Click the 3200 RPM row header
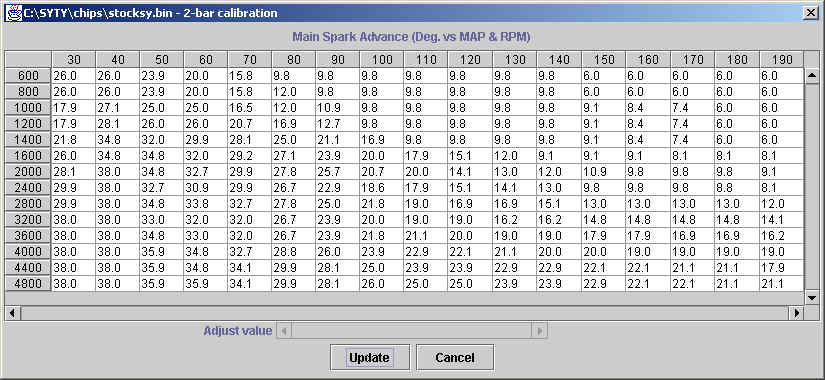The width and height of the screenshot is (825, 380). 28,219
